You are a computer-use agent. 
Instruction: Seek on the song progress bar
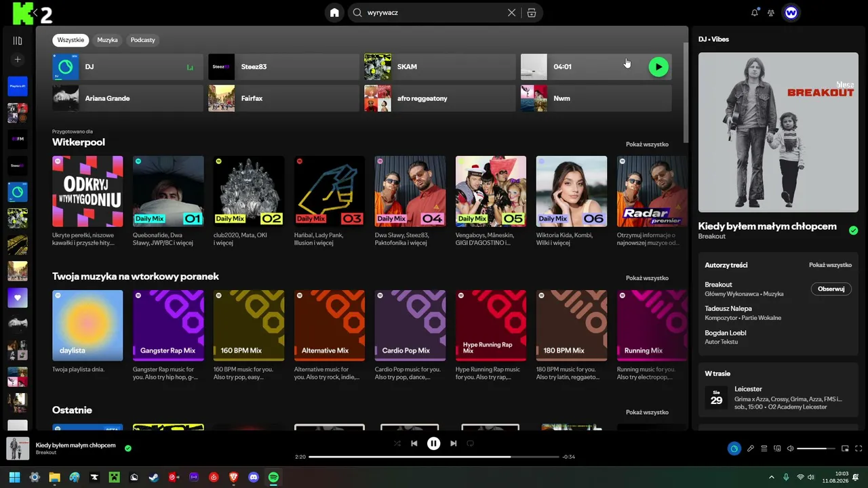coord(434,457)
